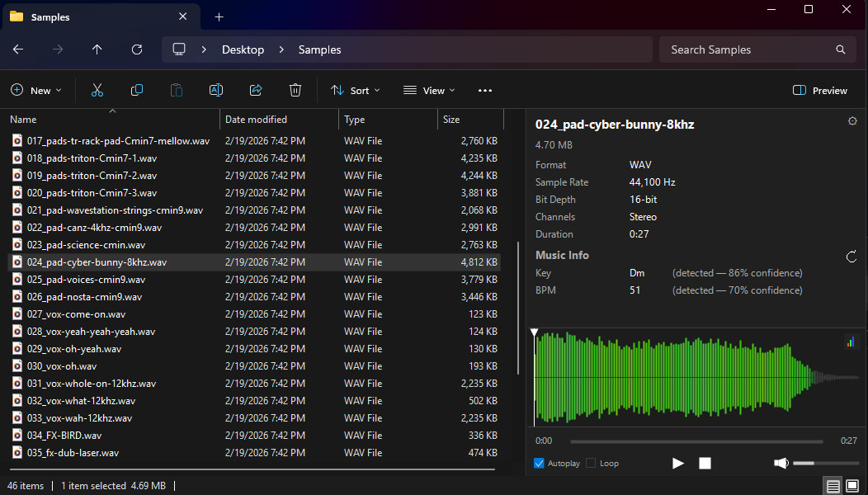
Task: Click the Share icon in toolbar
Action: click(256, 91)
